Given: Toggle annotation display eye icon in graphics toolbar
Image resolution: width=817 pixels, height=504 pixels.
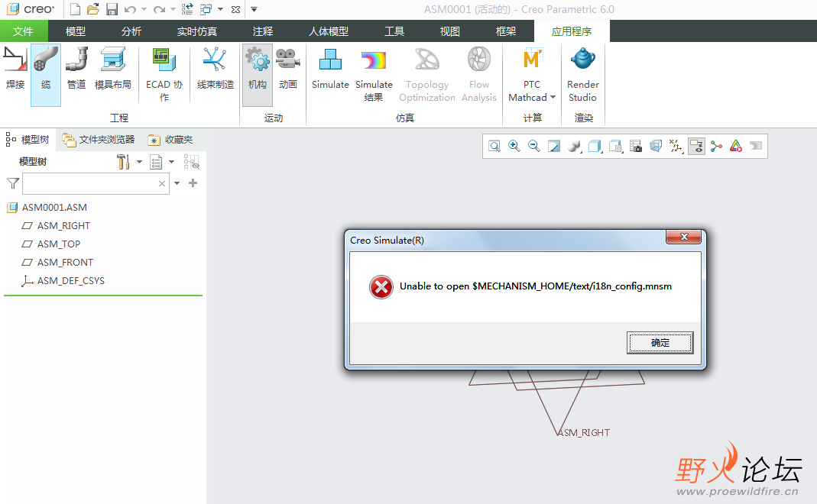Looking at the screenshot, I should click(697, 147).
